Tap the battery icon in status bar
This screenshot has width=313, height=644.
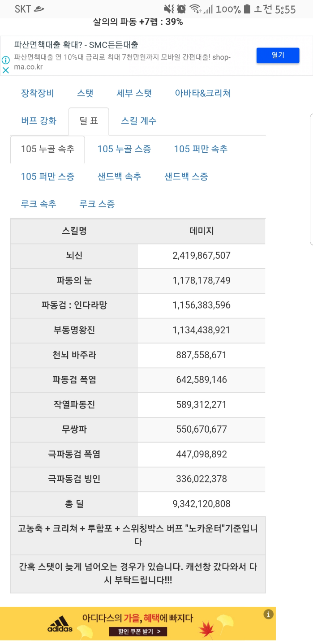[246, 9]
